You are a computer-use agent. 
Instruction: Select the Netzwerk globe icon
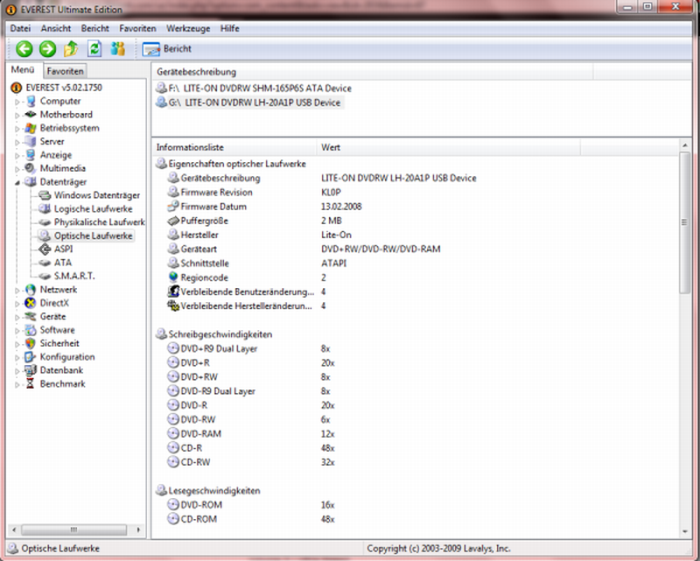coord(30,290)
